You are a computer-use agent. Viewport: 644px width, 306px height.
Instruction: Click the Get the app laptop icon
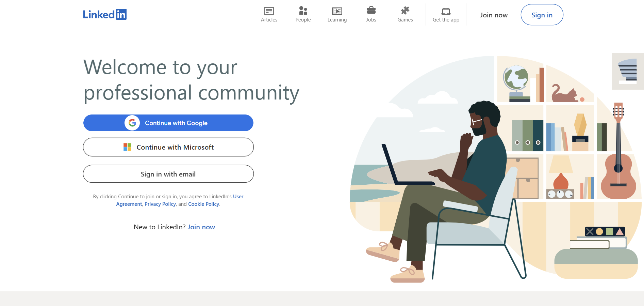pyautogui.click(x=446, y=11)
